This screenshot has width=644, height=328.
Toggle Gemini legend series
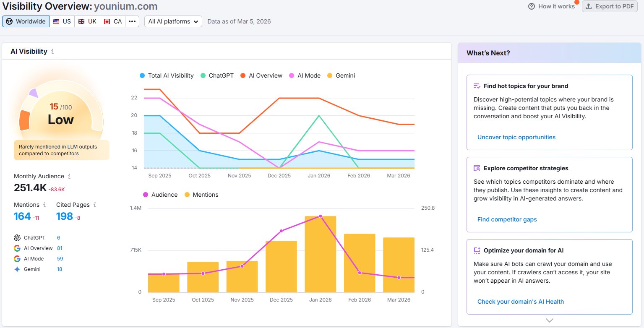click(341, 75)
